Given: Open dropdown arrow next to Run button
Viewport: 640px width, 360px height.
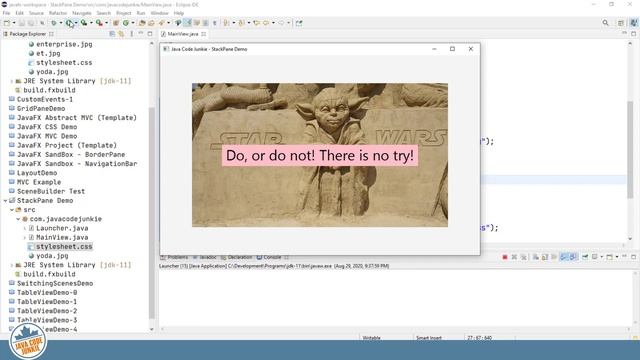Looking at the screenshot, I should (x=76, y=23).
